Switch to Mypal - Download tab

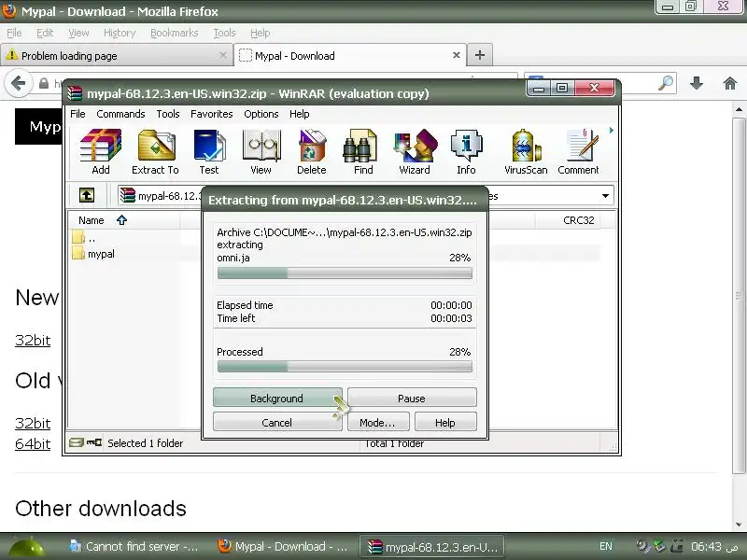tap(350, 56)
